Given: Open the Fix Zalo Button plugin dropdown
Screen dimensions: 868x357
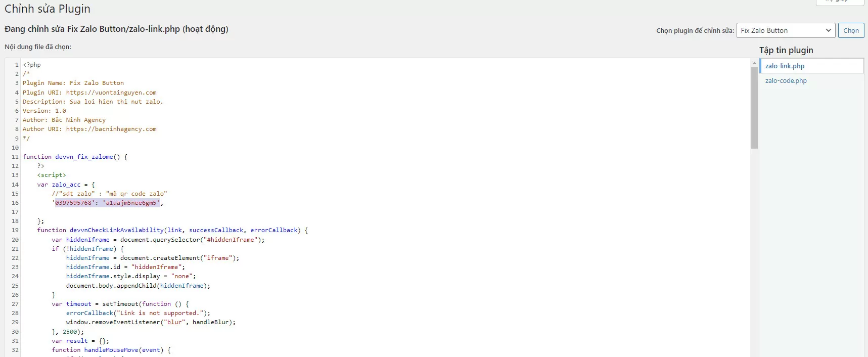Looking at the screenshot, I should click(786, 30).
